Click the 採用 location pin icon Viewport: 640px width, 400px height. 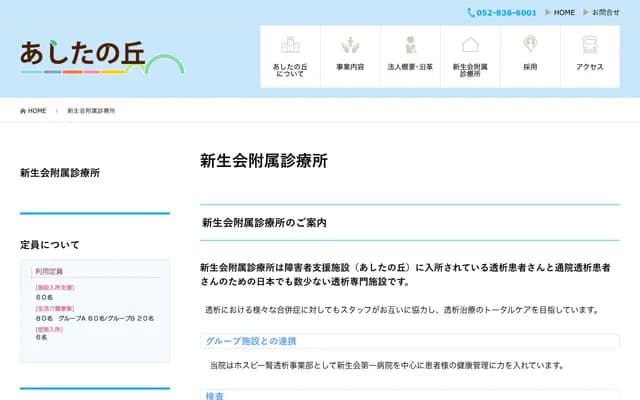click(530, 45)
